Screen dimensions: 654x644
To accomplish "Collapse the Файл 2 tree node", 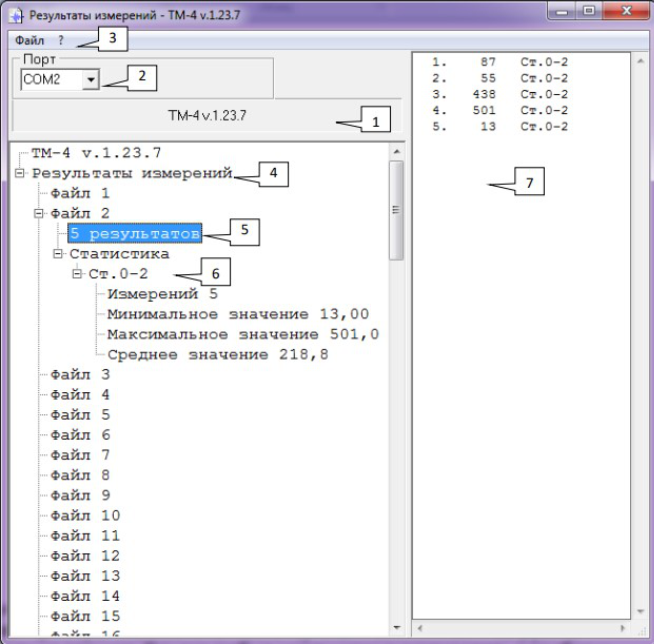I will click(39, 213).
